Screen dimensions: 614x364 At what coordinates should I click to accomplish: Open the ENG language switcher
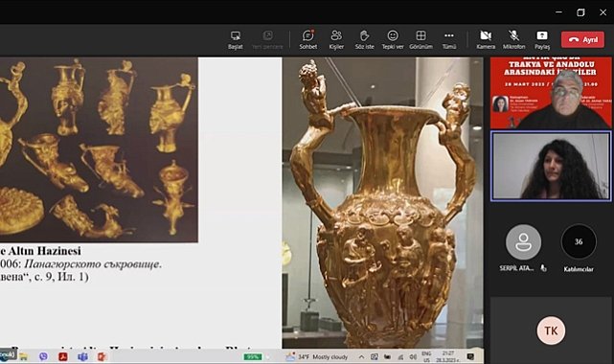(426, 356)
